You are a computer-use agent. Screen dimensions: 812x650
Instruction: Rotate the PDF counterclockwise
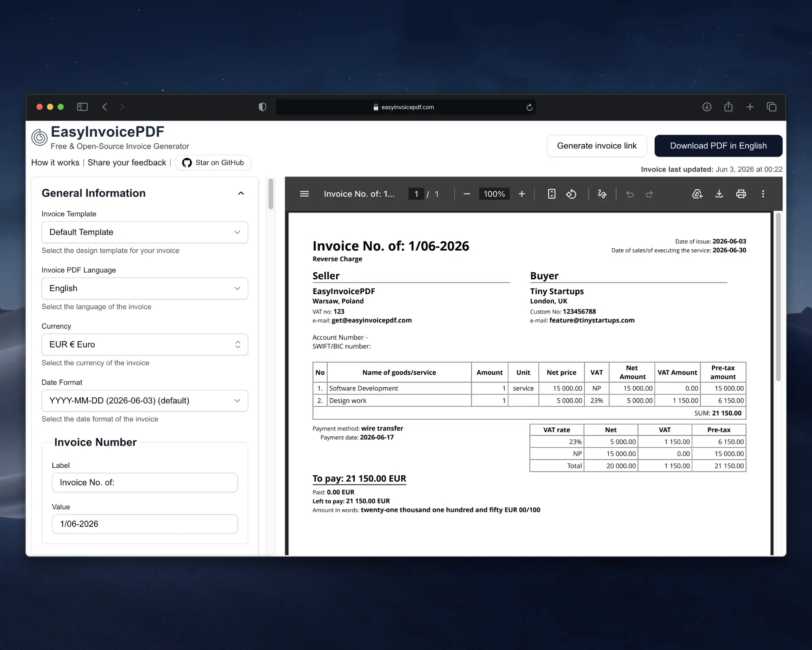point(571,194)
